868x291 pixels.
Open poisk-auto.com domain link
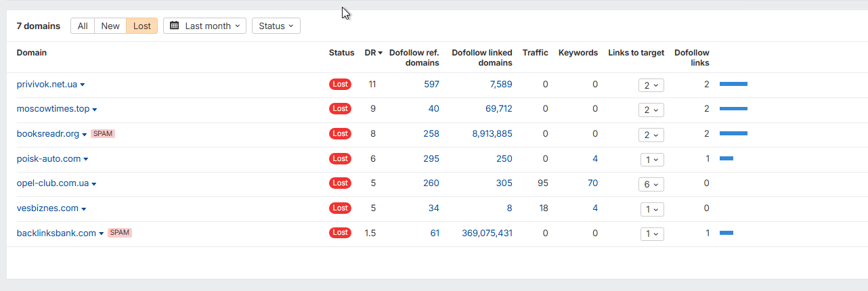pyautogui.click(x=49, y=159)
